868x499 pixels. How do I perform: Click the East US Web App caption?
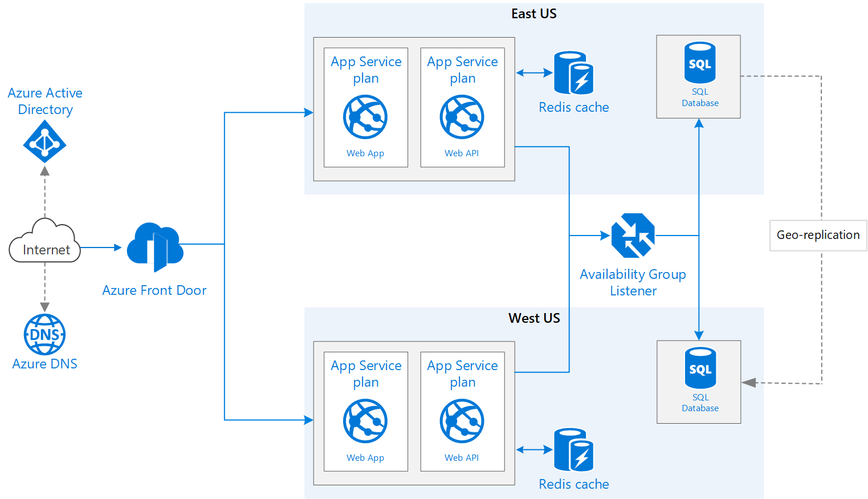(x=365, y=153)
